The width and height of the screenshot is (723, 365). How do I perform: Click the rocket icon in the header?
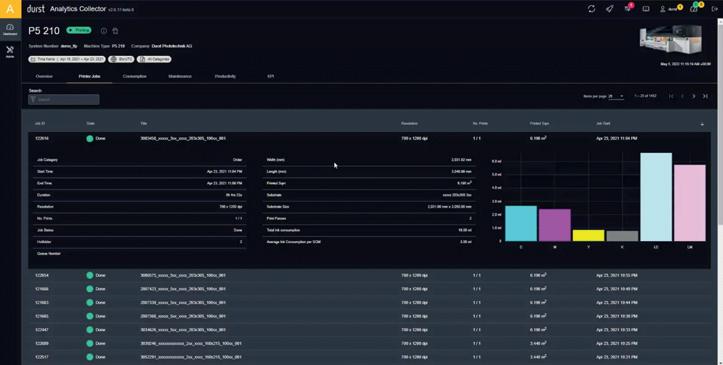[610, 9]
